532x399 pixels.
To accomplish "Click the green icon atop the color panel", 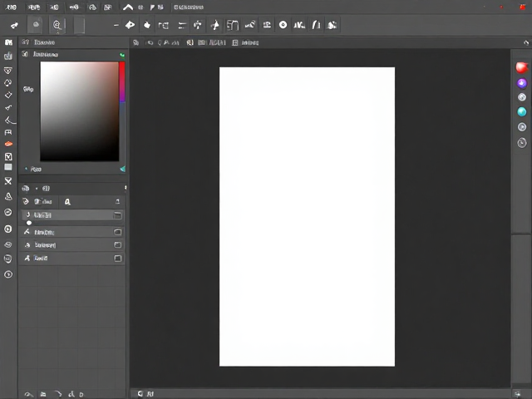I will pos(122,55).
